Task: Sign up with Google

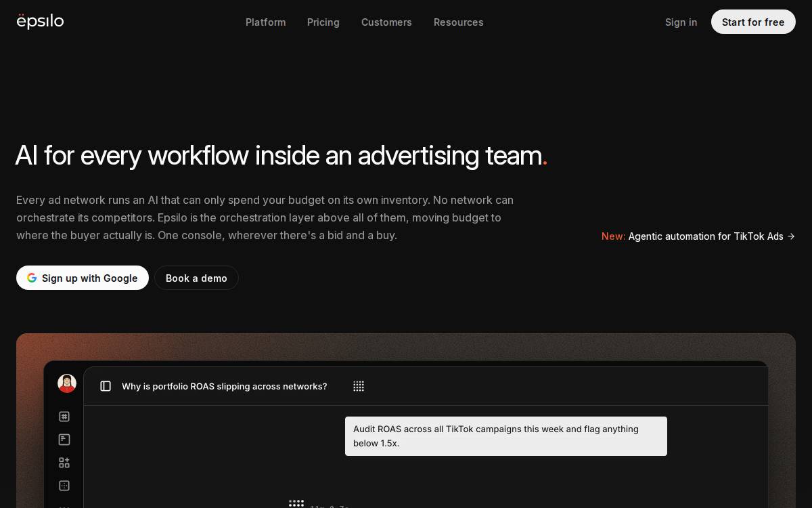Action: pyautogui.click(x=83, y=278)
